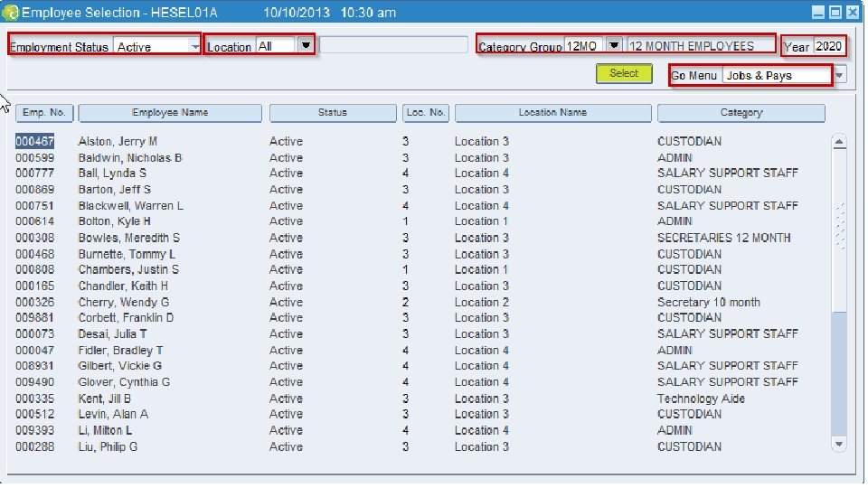Click the Go Menu Jobs & Pays box
Viewport: 868px width, 488px height.
[777, 75]
